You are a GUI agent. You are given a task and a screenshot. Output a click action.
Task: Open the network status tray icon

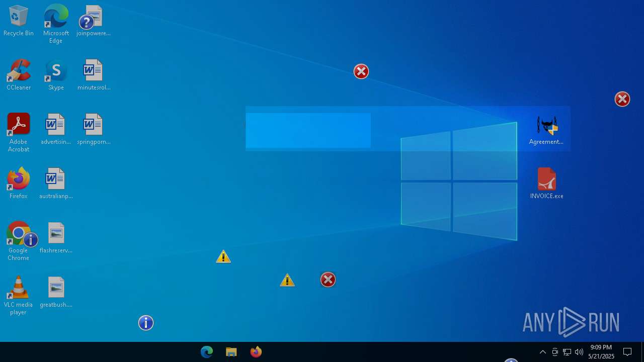(567, 352)
